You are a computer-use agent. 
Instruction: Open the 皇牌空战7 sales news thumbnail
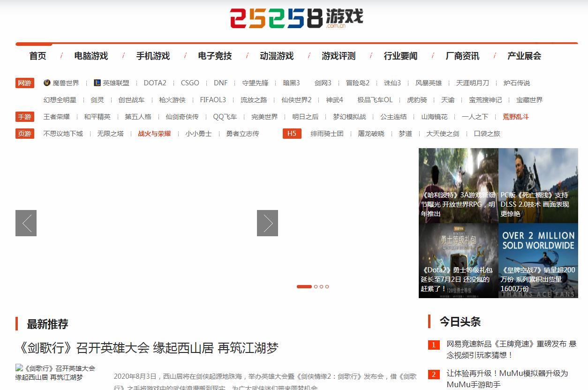coord(538,261)
